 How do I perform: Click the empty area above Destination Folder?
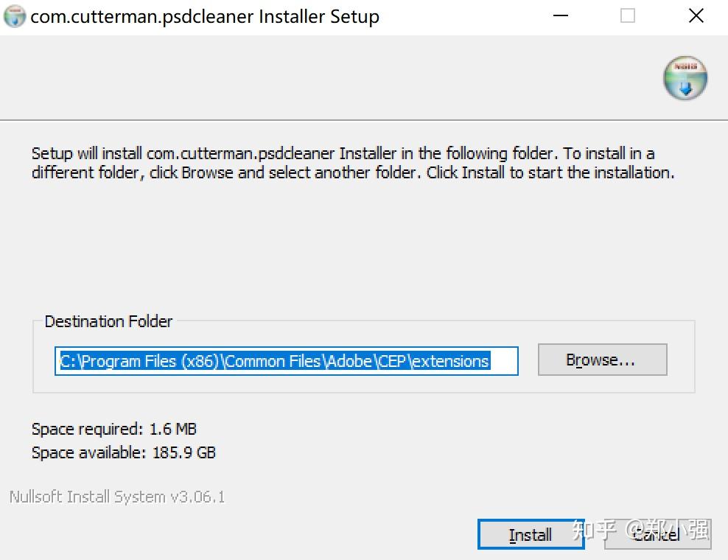pyautogui.click(x=364, y=246)
